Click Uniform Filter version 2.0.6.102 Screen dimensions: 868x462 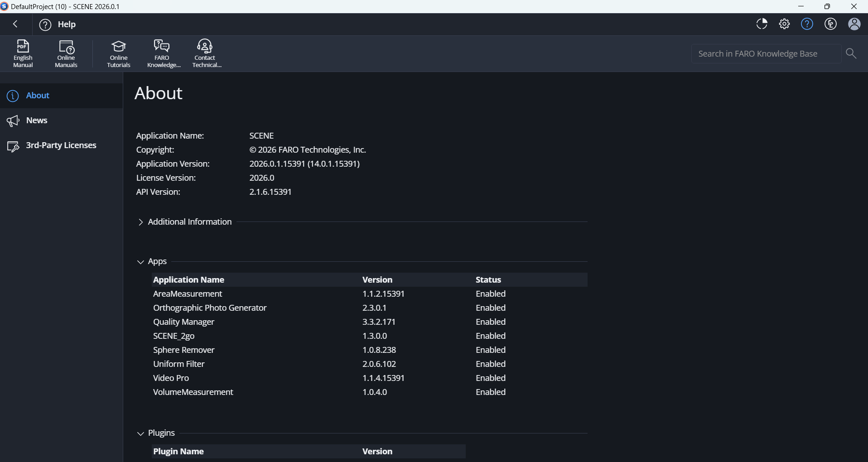(379, 364)
